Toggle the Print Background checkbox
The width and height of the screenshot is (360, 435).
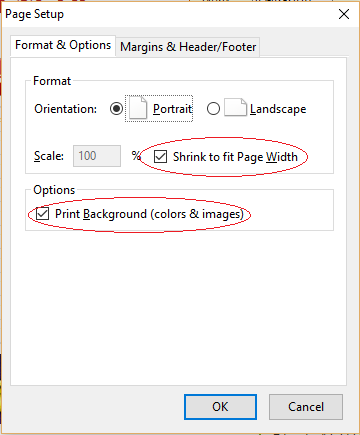[43, 214]
